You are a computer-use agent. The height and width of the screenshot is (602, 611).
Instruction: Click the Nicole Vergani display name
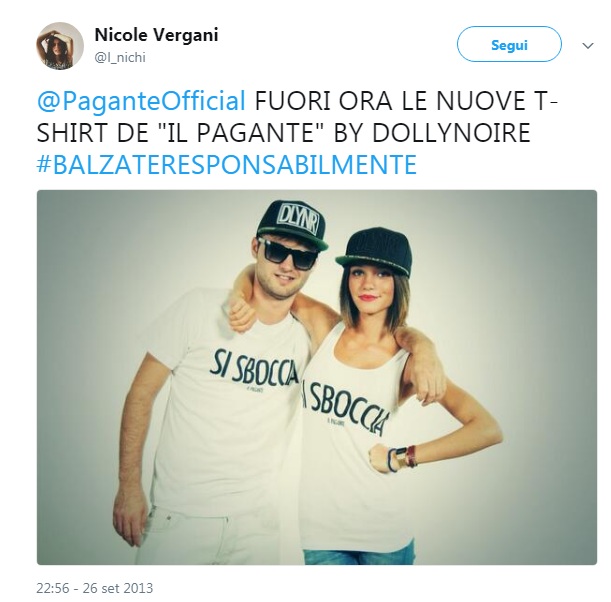pos(156,35)
